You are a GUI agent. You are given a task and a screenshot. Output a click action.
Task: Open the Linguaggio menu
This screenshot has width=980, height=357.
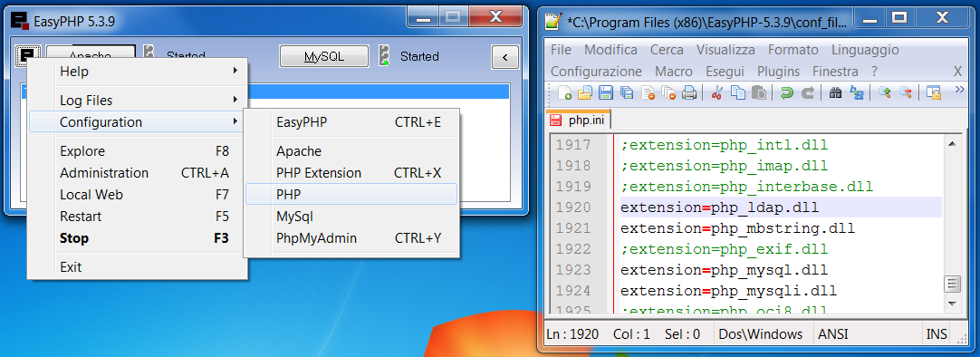pos(865,50)
